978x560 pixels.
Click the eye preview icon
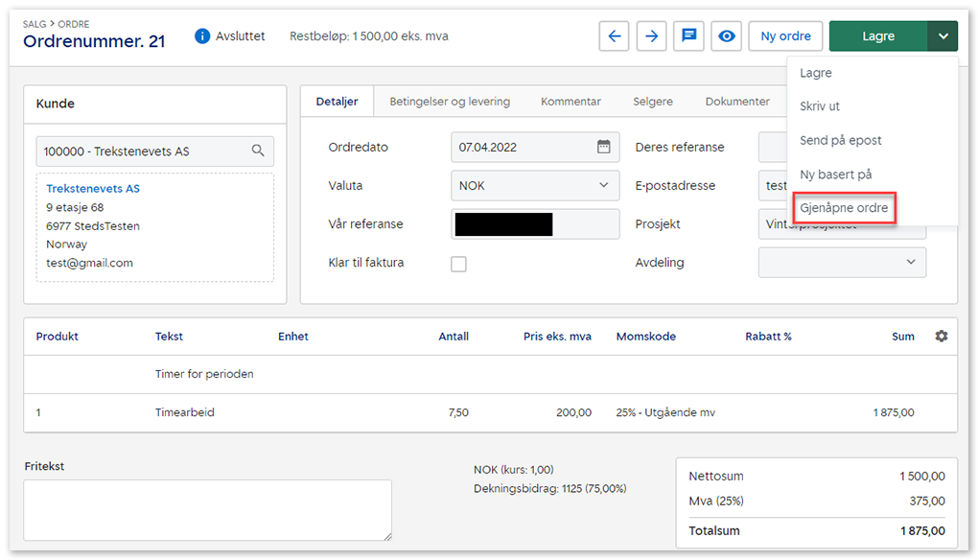(x=727, y=36)
